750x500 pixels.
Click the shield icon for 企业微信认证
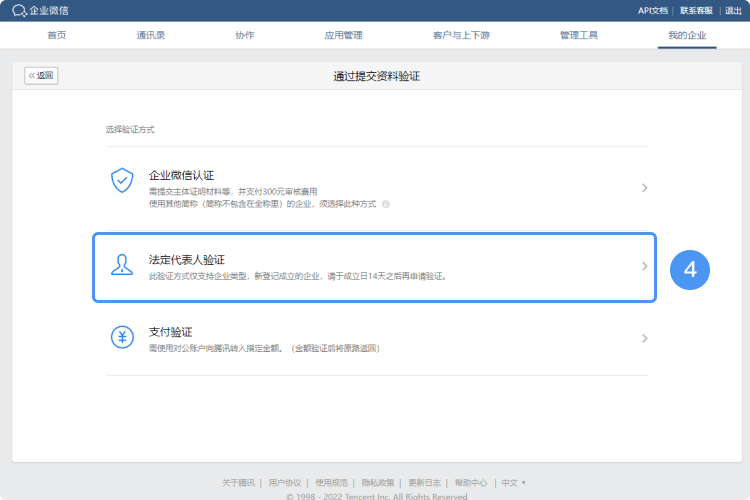click(122, 180)
